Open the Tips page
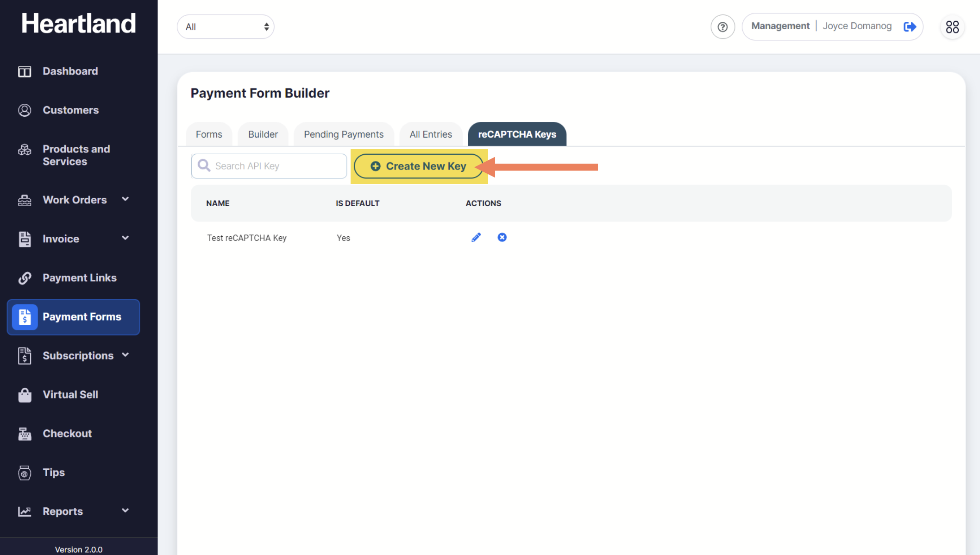This screenshot has width=980, height=555. tap(54, 473)
